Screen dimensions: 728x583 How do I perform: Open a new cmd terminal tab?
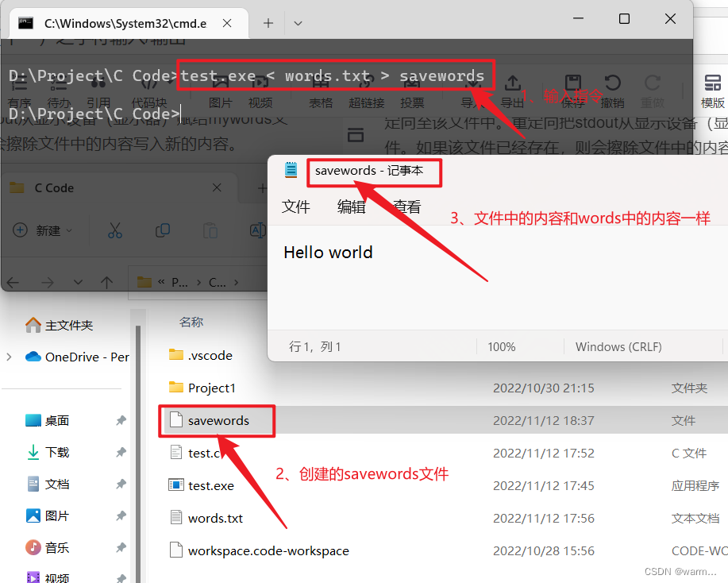268,23
